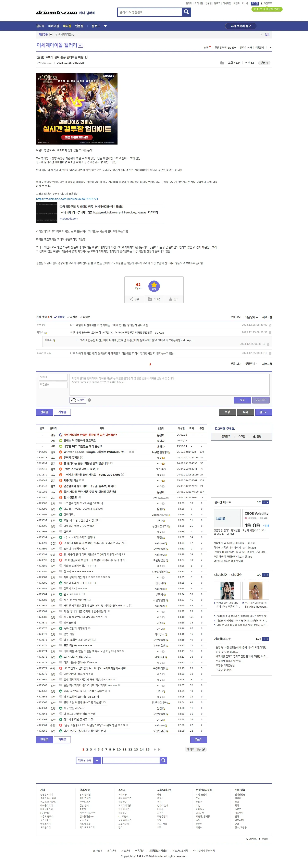The width and height of the screenshot is (308, 868).
Task: Click the 개인정보처리방침 footer link
Action: click(x=158, y=851)
